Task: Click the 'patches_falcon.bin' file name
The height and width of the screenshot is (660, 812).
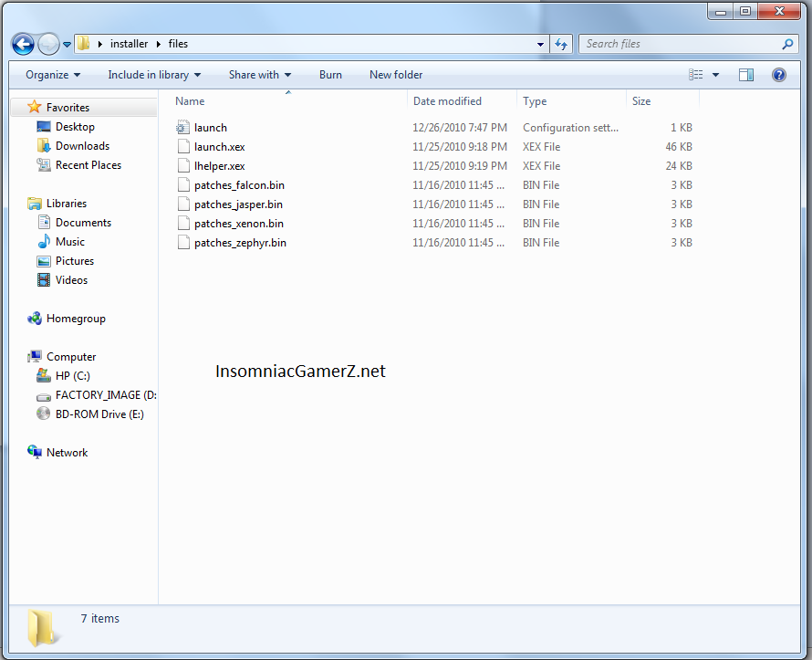Action: (239, 185)
